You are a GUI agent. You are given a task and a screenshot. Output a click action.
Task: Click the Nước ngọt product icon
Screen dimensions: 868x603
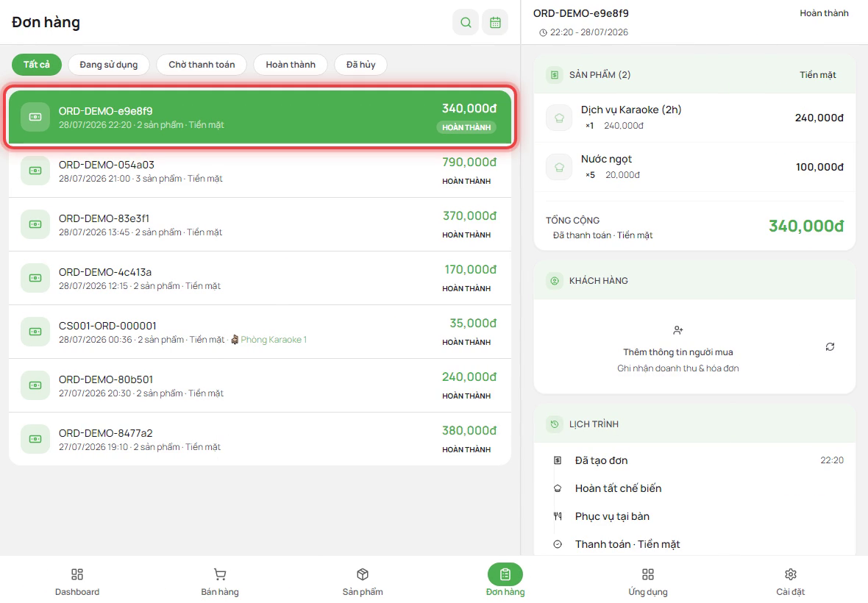[559, 166]
